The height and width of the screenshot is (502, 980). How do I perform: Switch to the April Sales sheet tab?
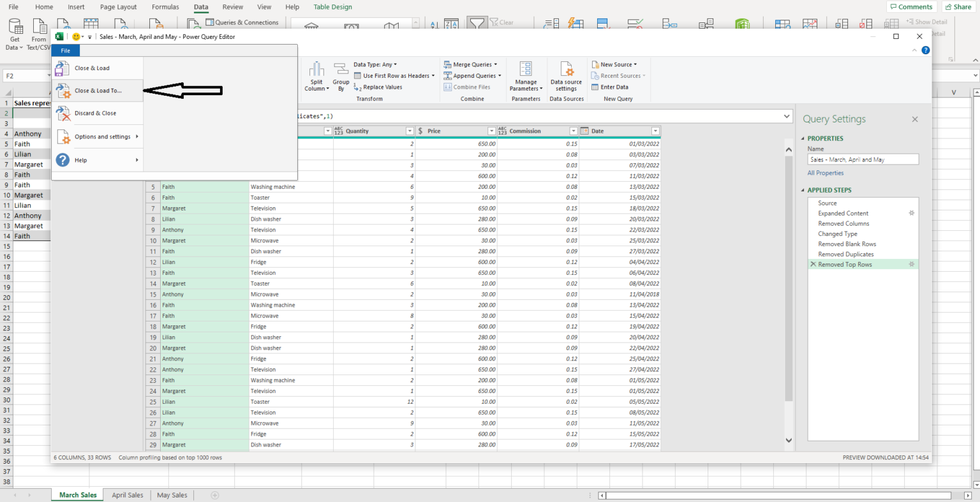pos(127,495)
